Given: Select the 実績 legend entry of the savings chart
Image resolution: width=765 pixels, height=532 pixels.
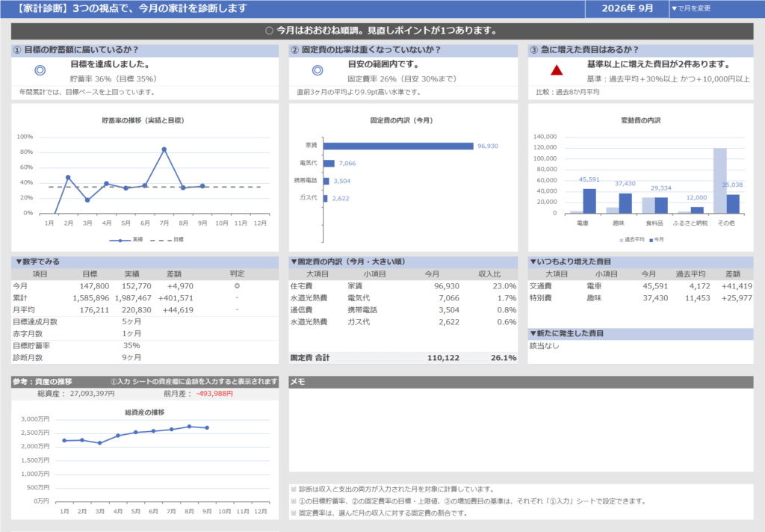Looking at the screenshot, I should 126,240.
